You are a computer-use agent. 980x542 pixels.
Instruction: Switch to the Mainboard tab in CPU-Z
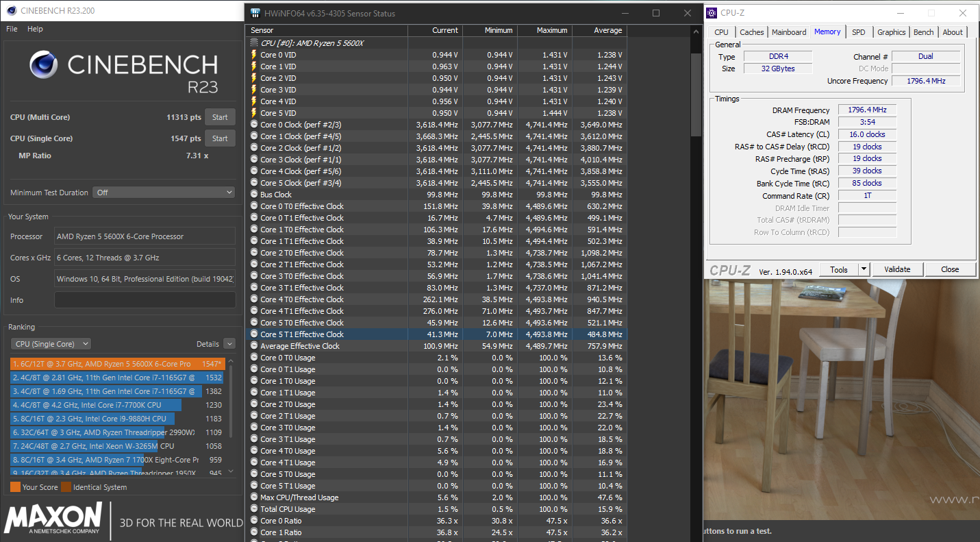click(789, 32)
